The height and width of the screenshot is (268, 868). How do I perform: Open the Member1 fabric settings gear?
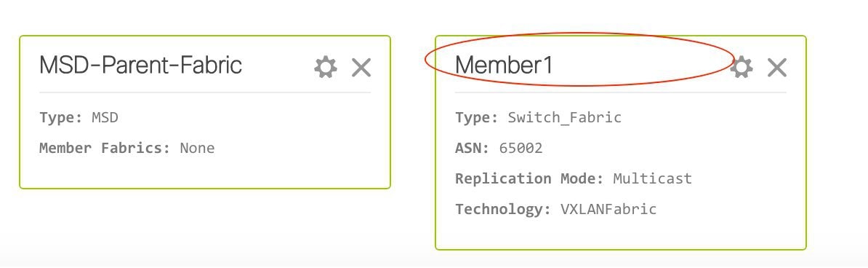click(742, 67)
